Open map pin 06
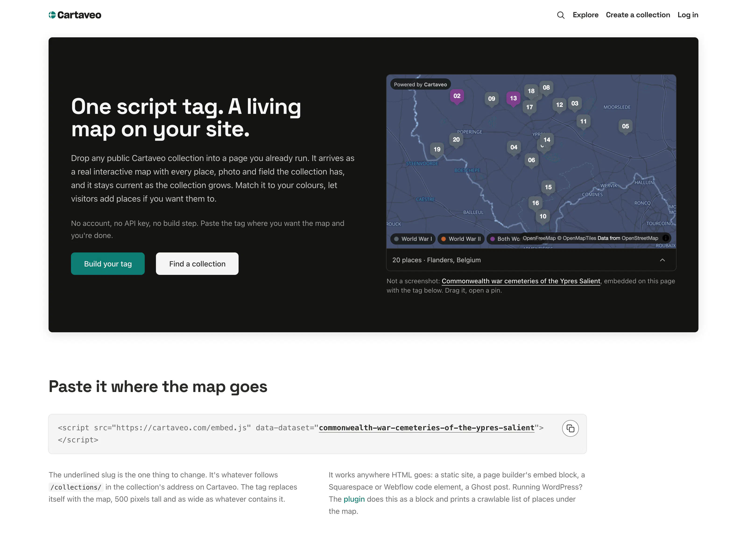Image resolution: width=747 pixels, height=560 pixels. tap(532, 160)
